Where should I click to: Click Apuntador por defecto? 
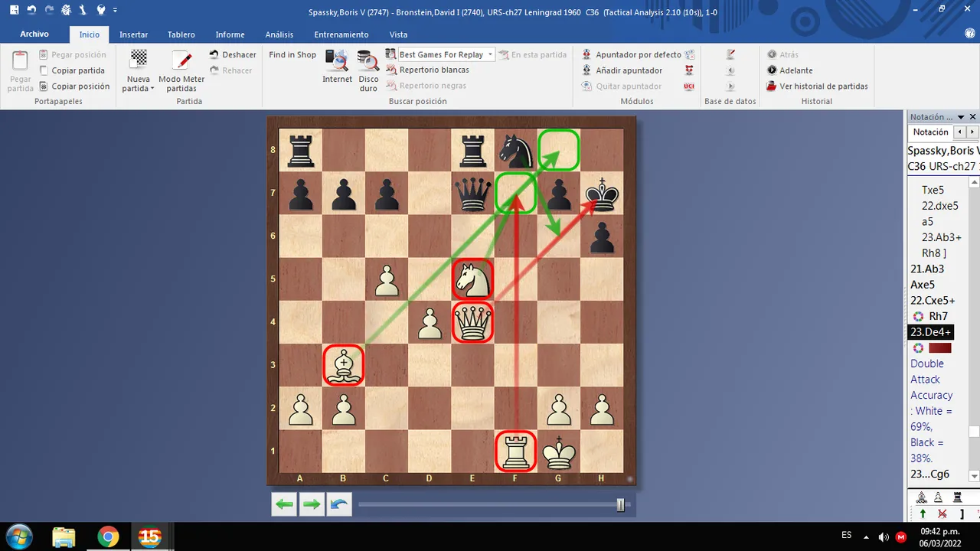point(632,54)
